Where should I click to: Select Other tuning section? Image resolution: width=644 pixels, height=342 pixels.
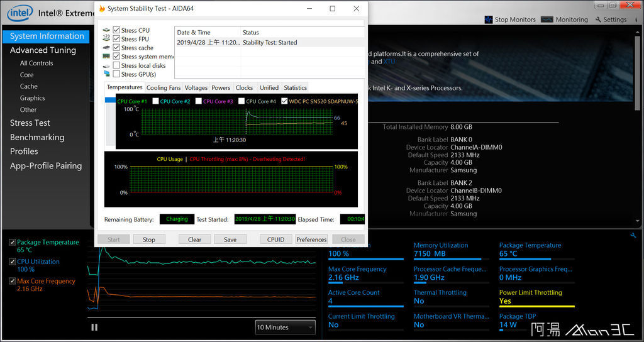click(28, 109)
